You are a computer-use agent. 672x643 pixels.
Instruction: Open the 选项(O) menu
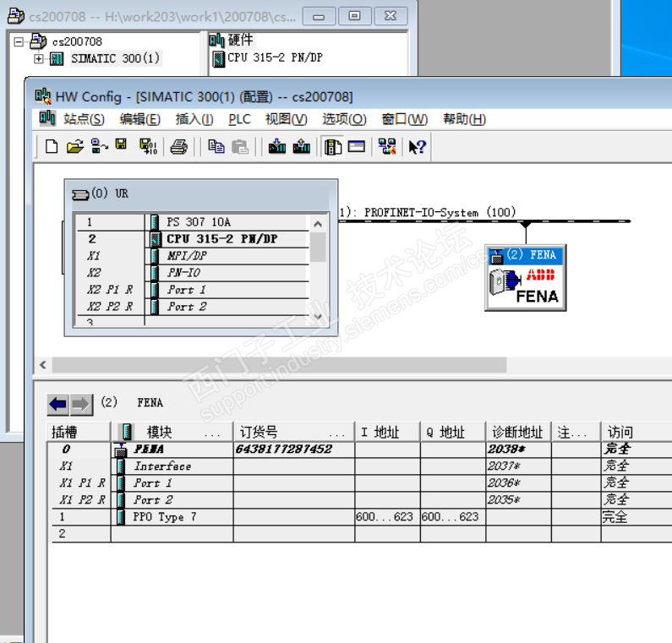pyautogui.click(x=344, y=119)
